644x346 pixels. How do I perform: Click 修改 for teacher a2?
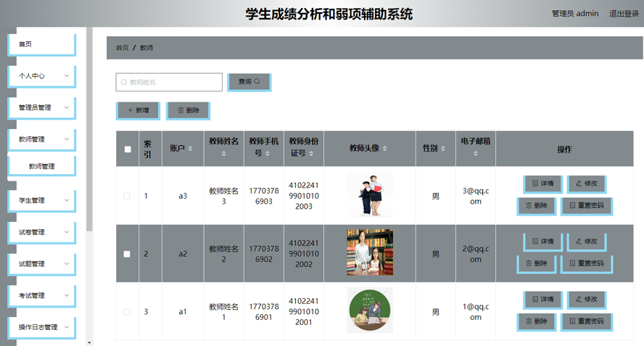coord(587,242)
